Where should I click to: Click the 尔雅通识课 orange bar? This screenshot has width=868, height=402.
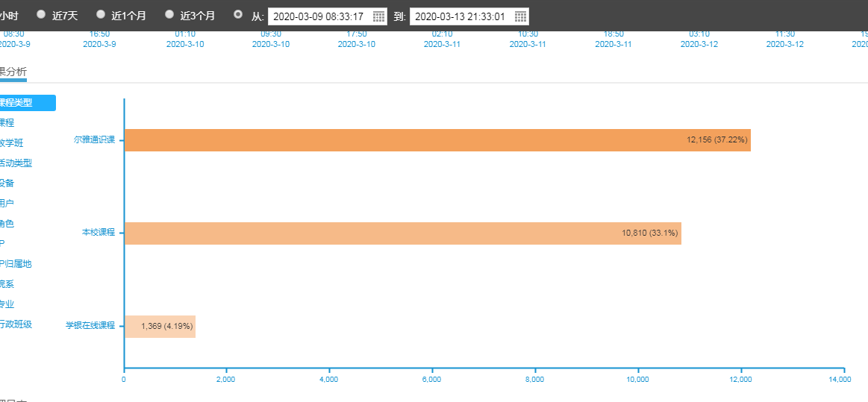point(437,140)
